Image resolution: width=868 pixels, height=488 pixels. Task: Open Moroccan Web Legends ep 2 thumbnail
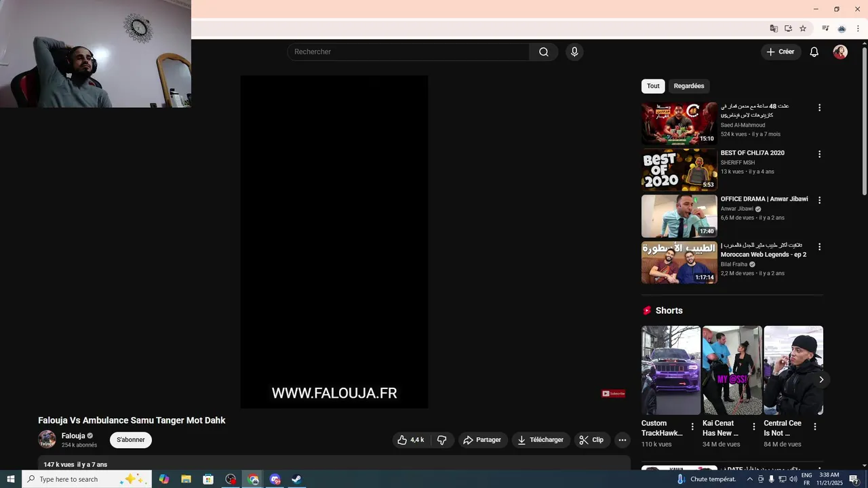tap(679, 262)
